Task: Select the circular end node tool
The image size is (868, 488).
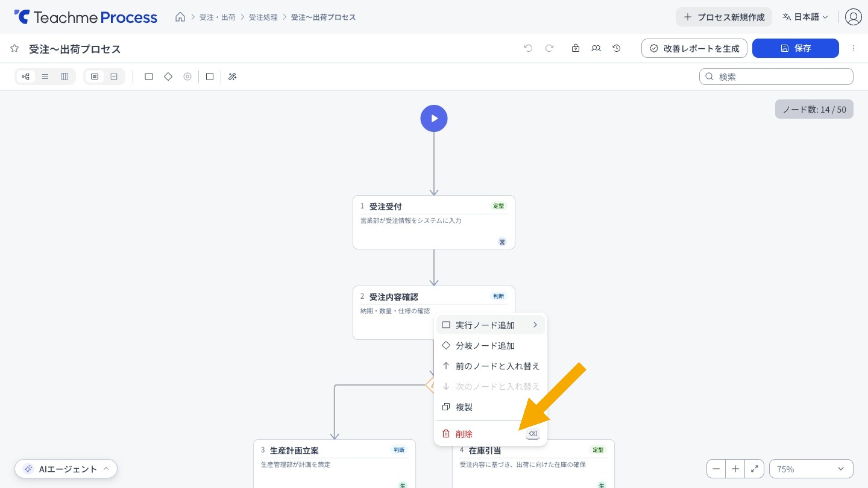Action: pyautogui.click(x=187, y=77)
